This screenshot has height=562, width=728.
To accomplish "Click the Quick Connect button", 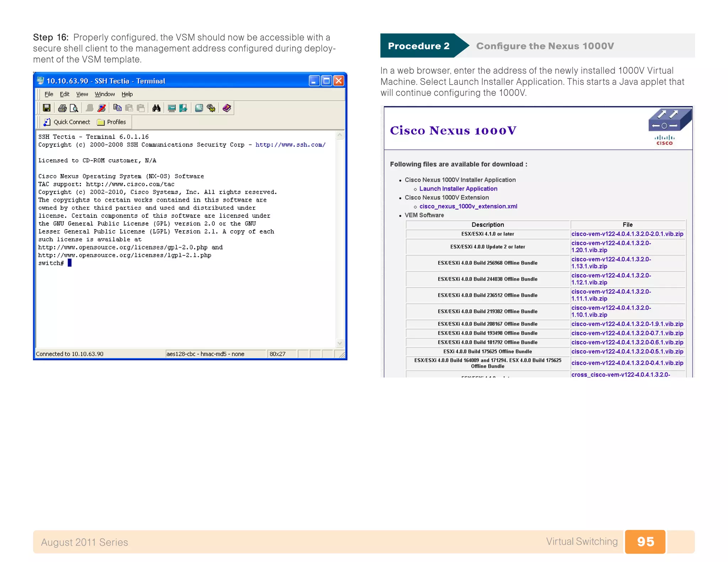I will [67, 122].
